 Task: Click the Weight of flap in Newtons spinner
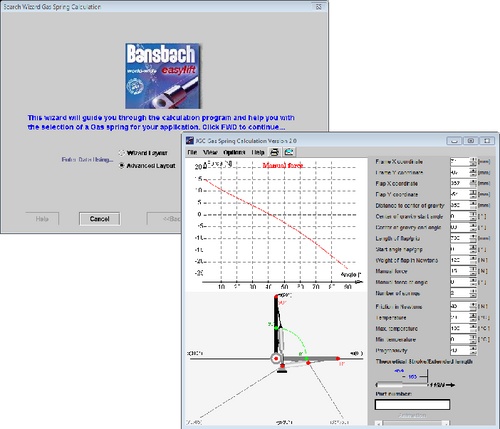473,260
